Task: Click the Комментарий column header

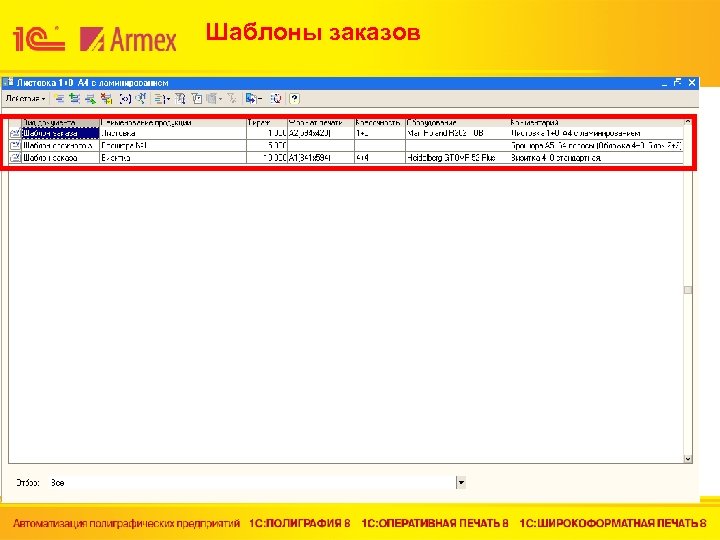Action: click(x=596, y=123)
